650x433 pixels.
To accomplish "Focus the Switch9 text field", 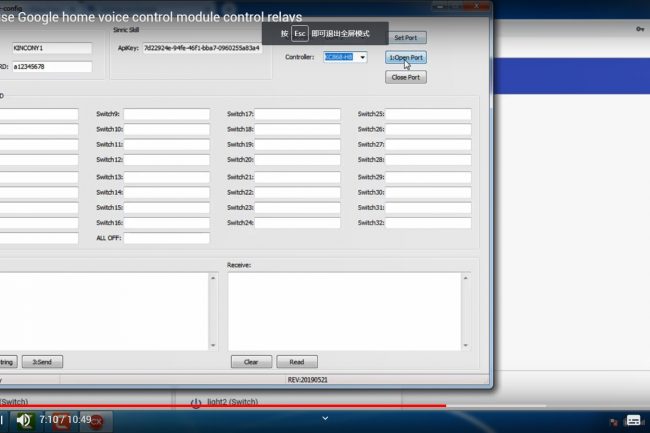I will [167, 114].
